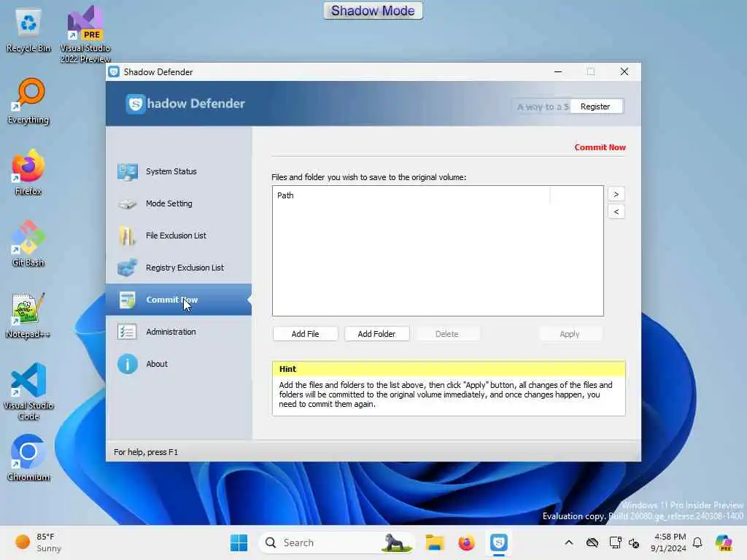Open Recycle Bin desktop icon
The width and height of the screenshot is (747, 560).
(28, 29)
